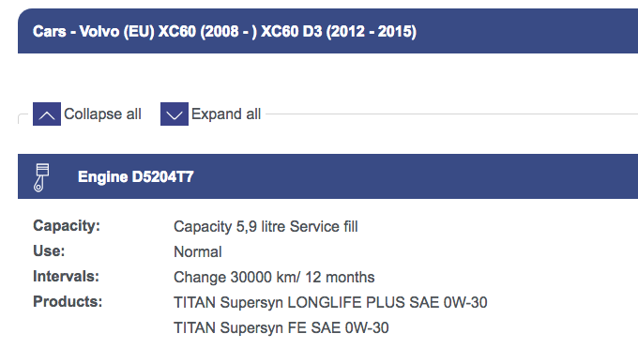Viewport: 638px width, 364px height.
Task: Open TITAN Supersyn LONGLIFE PLUS SAE 0W-30 product
Action: click(x=330, y=303)
